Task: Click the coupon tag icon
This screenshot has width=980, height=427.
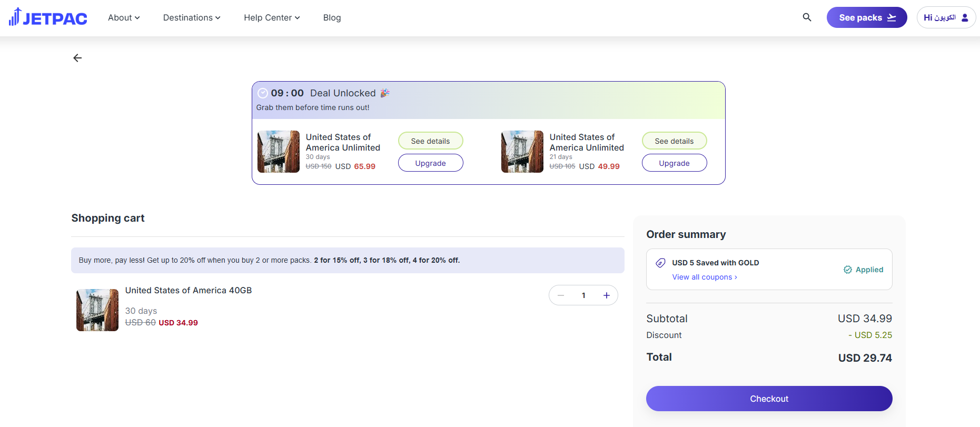Action: 660,263
